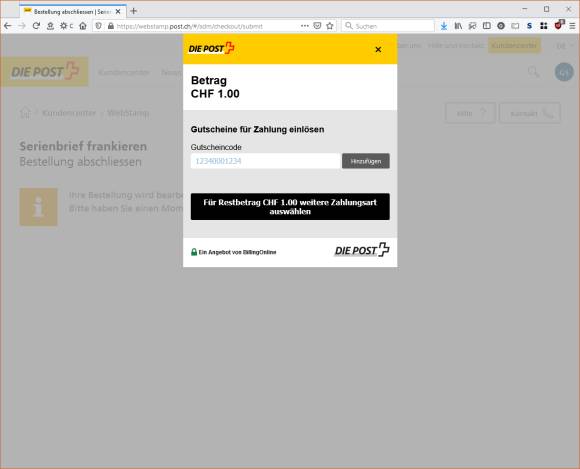The width and height of the screenshot is (580, 469).
Task: Open the library bookshelf icon
Action: (x=458, y=26)
